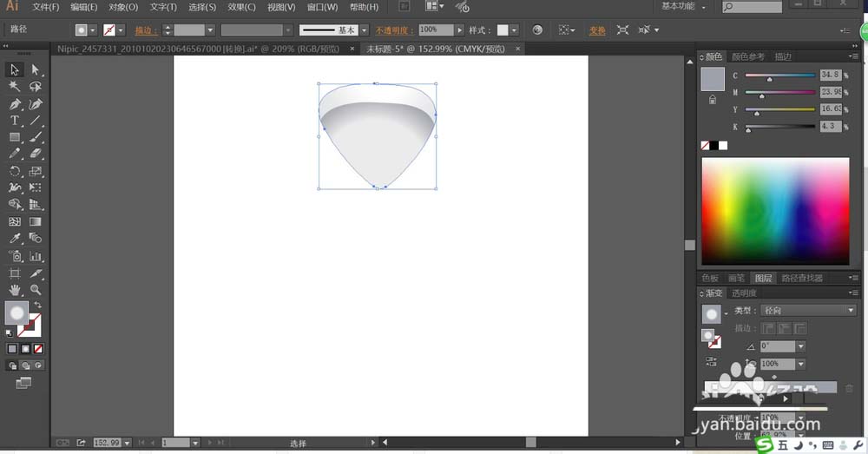Click the Fill swatch in toolbox
Image resolution: width=868 pixels, height=454 pixels.
click(16, 313)
